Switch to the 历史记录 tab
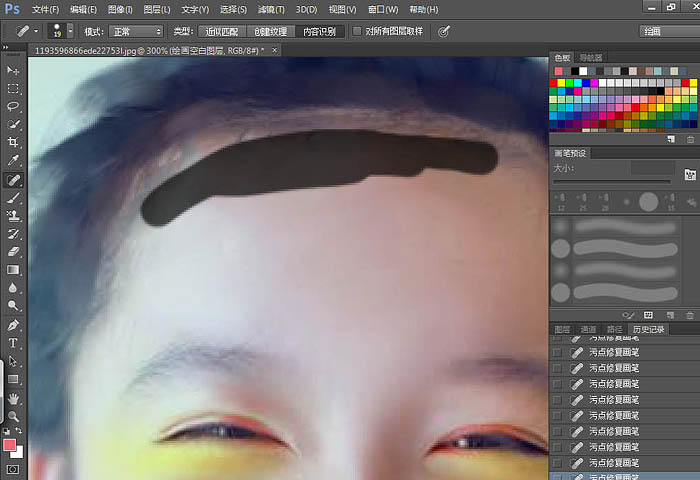This screenshot has height=480, width=700. pos(648,330)
